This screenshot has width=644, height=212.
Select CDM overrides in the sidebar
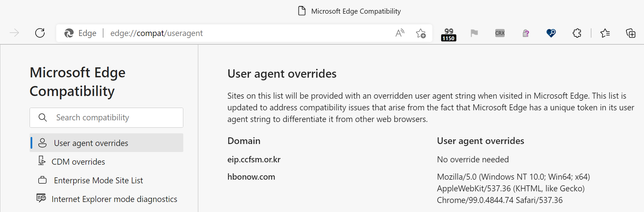pos(78,162)
